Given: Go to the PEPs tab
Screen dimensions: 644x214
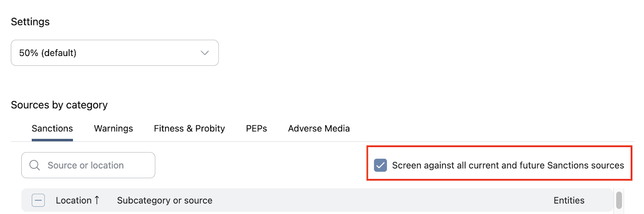Looking at the screenshot, I should 256,129.
